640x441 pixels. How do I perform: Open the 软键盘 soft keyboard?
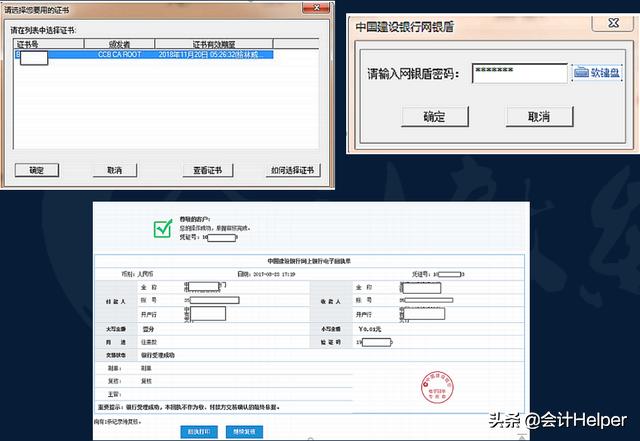tap(597, 73)
